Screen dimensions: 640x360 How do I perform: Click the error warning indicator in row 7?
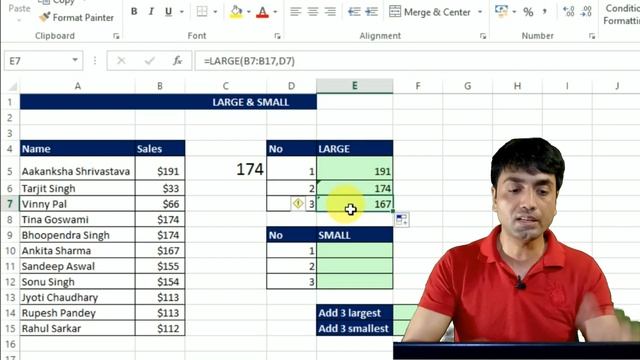(x=298, y=203)
